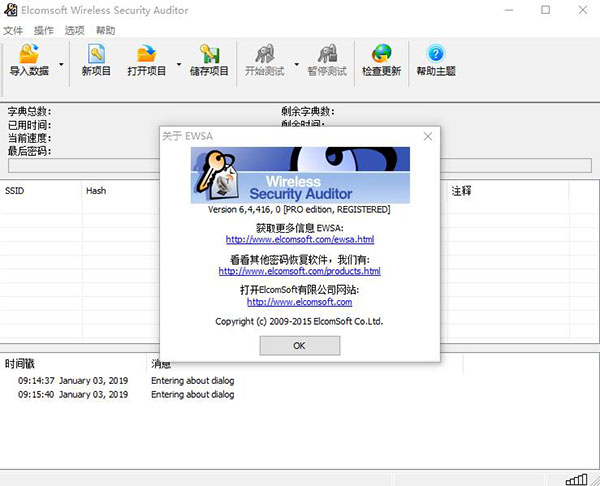Click the Start Test (开始测试) icon
Image resolution: width=600 pixels, height=486 pixels.
[x=265, y=53]
